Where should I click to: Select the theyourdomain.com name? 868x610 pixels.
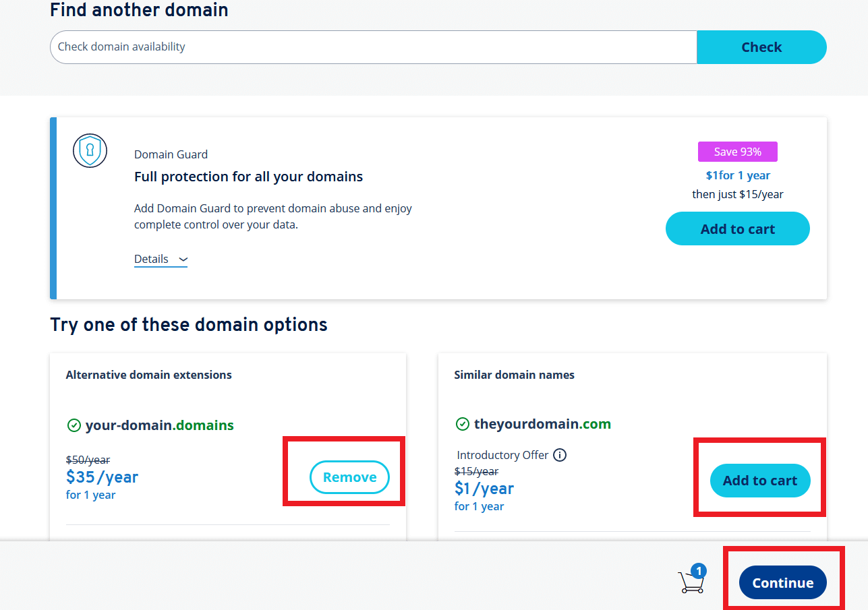pos(542,424)
